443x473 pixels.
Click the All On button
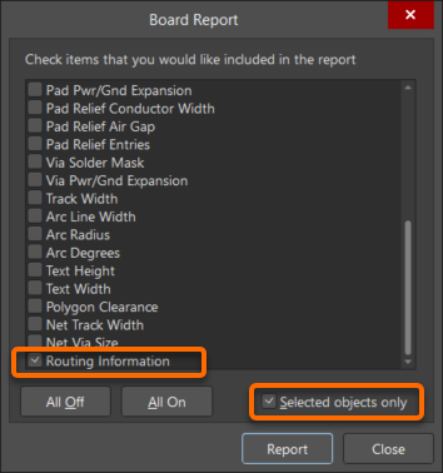tap(167, 402)
